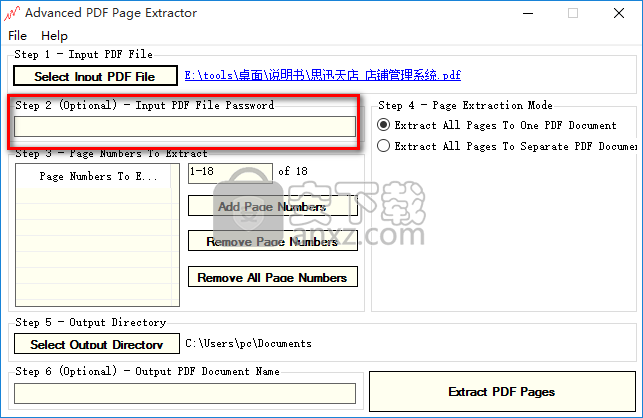The image size is (643, 418).
Task: Click Remove All Page Numbers button
Action: click(273, 277)
